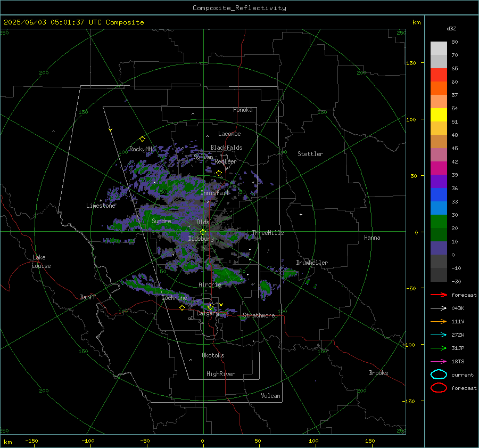Click the cyan 27ZW arrow legend icon
Image resolution: width=479 pixels, height=448 pixels.
pyautogui.click(x=439, y=335)
